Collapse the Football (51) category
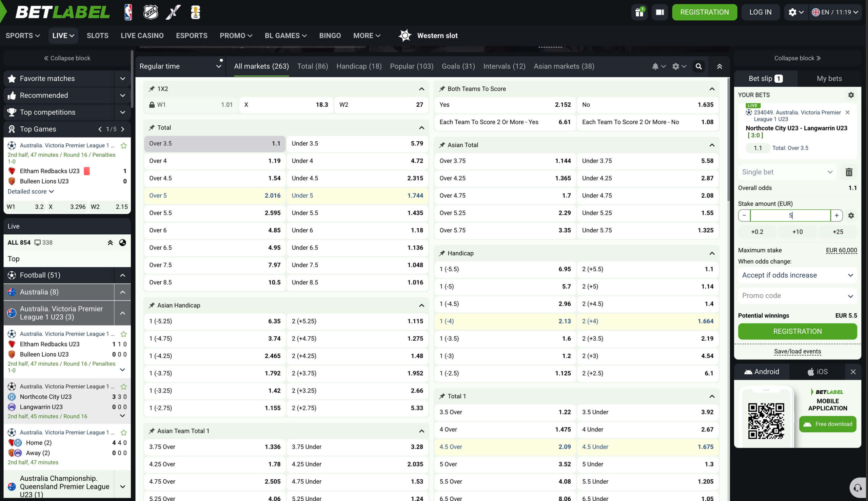 [x=122, y=275]
